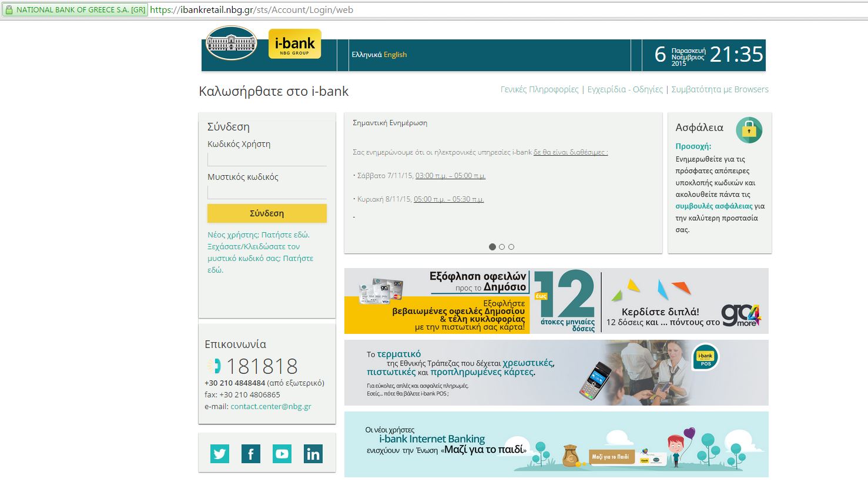Click the NATIONAL BANK OF GREECE S.A. certificate badge
Viewport: 868px width, 492px height.
(x=75, y=10)
